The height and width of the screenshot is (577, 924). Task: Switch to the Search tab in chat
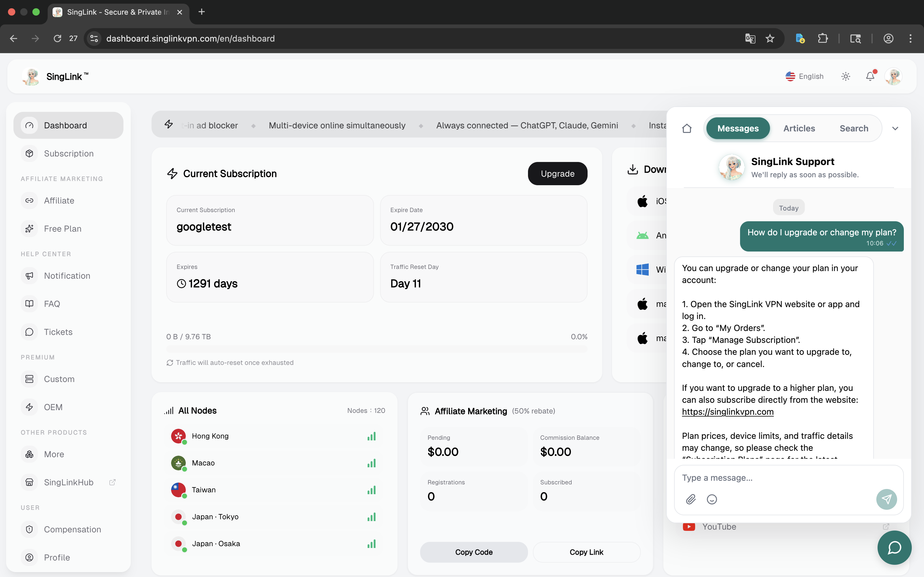(x=854, y=129)
